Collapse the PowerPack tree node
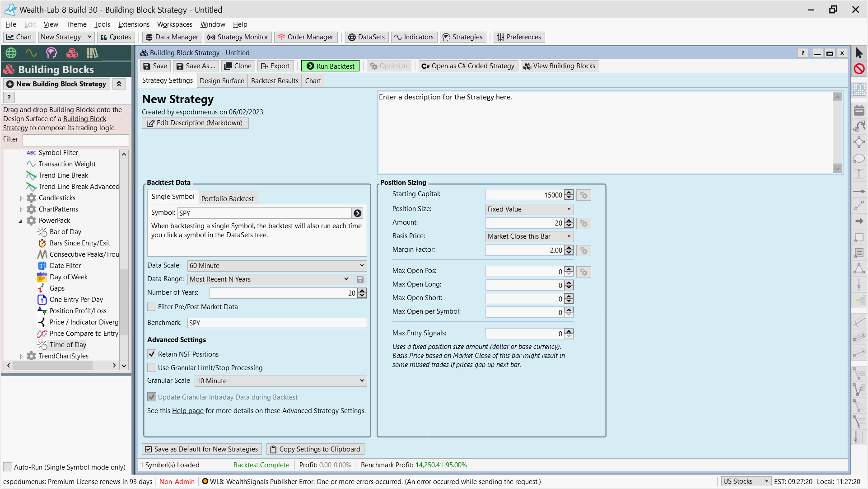 (x=21, y=221)
